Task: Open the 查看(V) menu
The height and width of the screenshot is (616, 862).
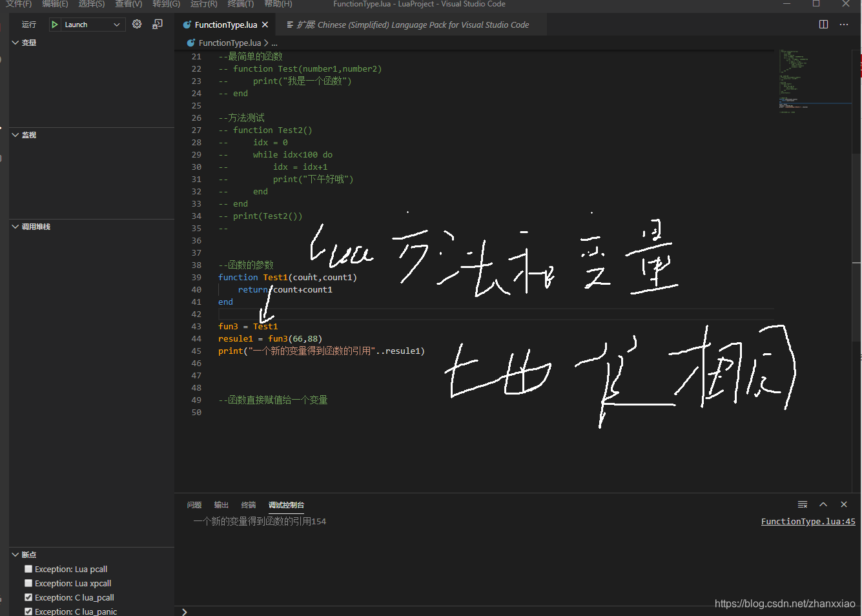Action: point(128,4)
